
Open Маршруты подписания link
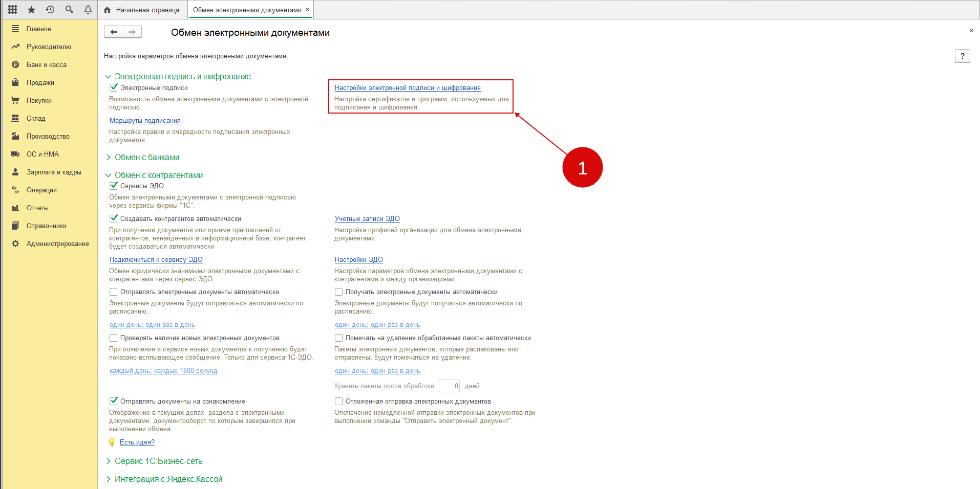[145, 121]
